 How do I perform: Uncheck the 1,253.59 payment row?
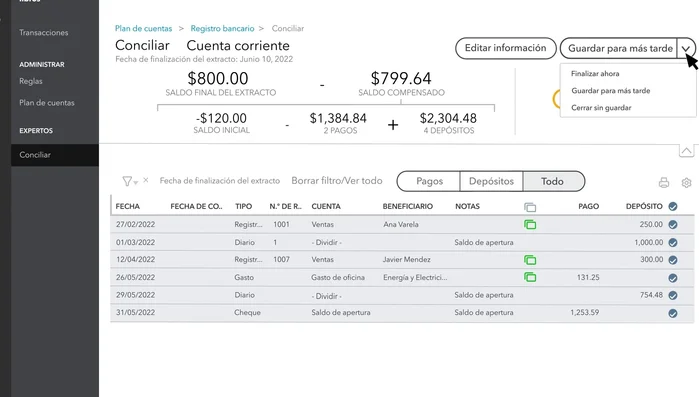coord(673,313)
